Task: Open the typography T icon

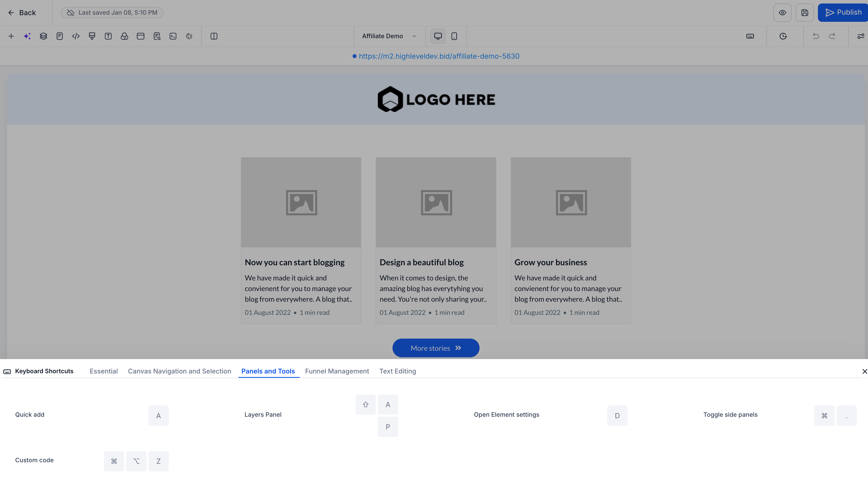Action: [108, 36]
